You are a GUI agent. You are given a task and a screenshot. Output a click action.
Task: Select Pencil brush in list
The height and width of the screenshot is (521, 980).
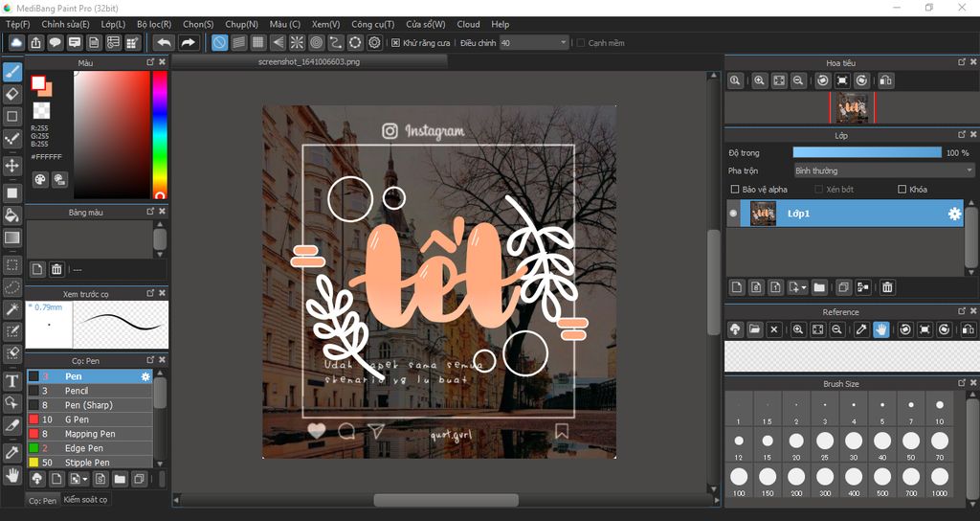click(x=89, y=391)
